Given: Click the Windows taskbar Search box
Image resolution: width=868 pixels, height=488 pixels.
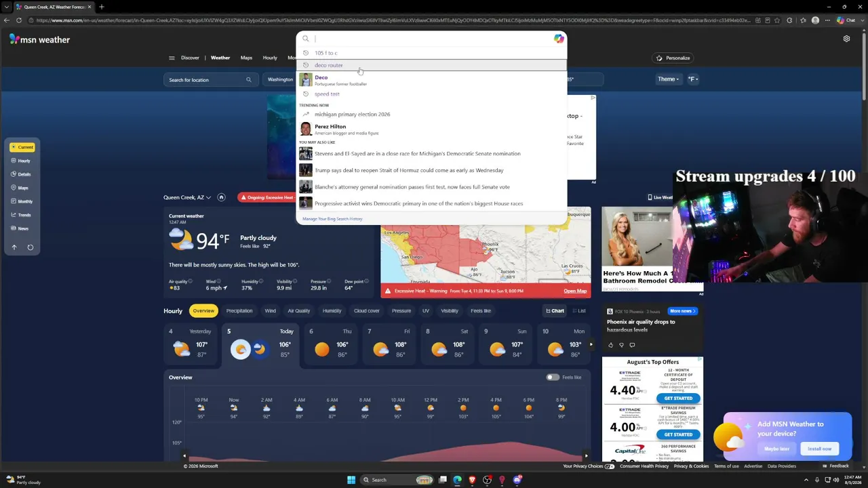Looking at the screenshot, I should click(397, 480).
